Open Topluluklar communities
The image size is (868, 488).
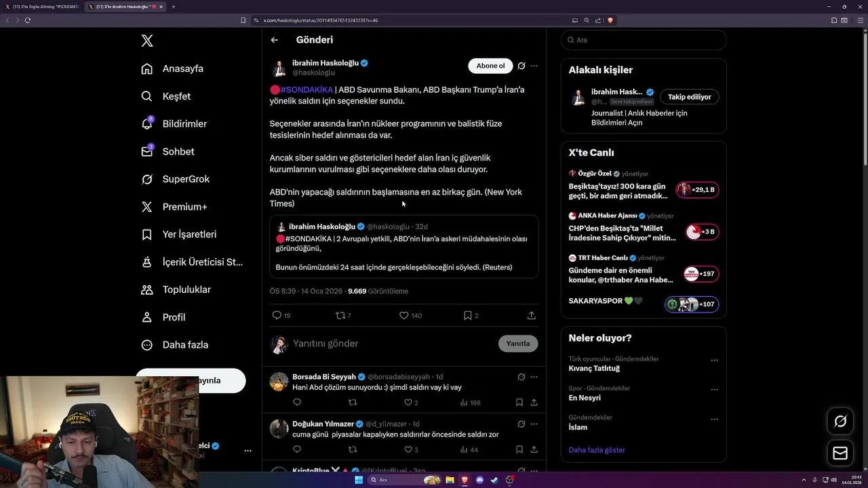(176, 289)
